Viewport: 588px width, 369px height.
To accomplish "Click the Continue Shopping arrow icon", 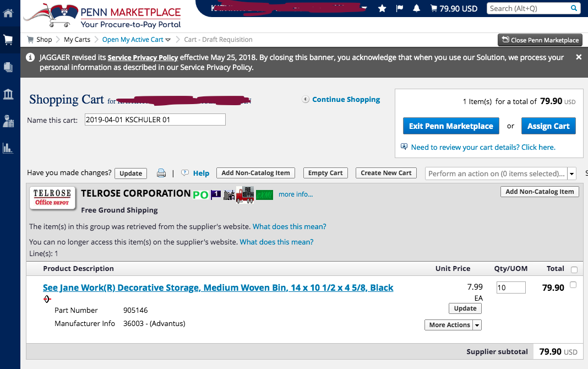I will tap(306, 99).
